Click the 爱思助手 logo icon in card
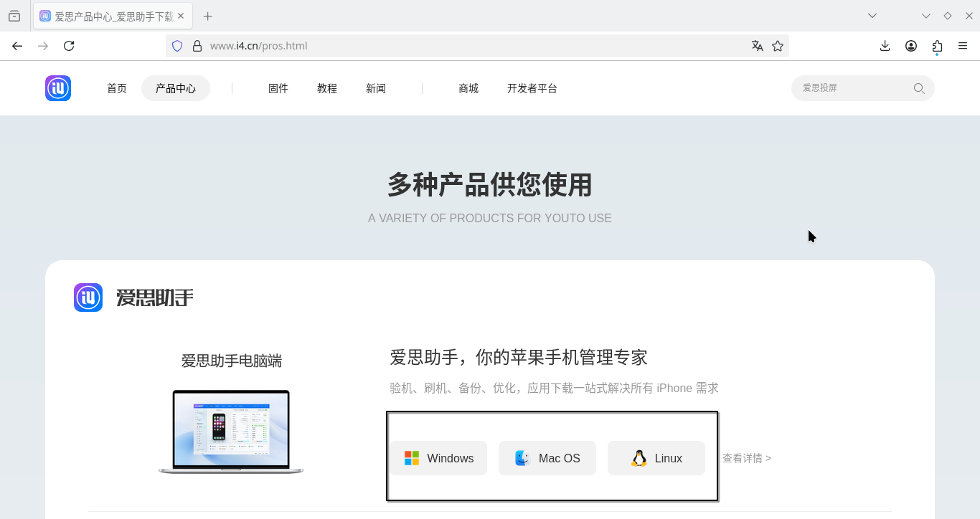 click(x=88, y=297)
